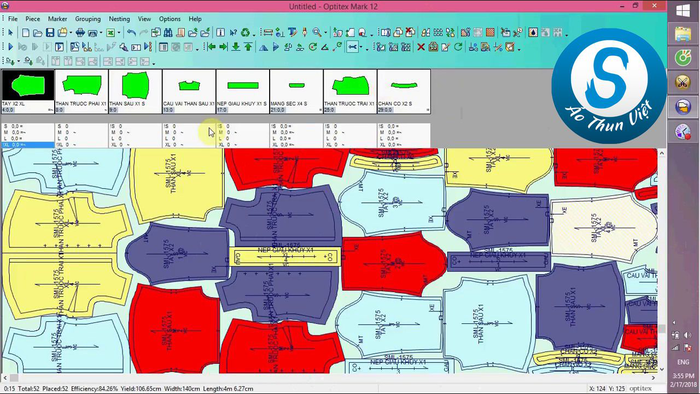Select the THAN SAU X1 S piece thumbnail
The image size is (700, 394).
(135, 91)
